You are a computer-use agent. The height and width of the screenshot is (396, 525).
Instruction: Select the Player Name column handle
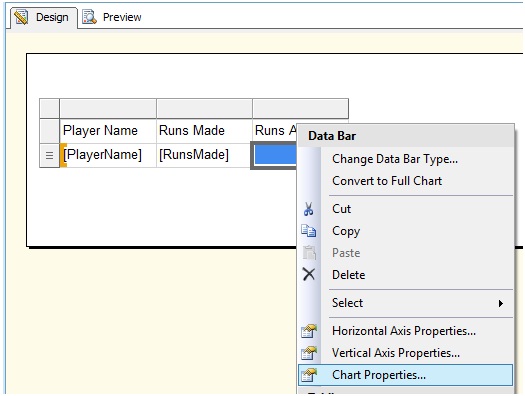click(108, 108)
